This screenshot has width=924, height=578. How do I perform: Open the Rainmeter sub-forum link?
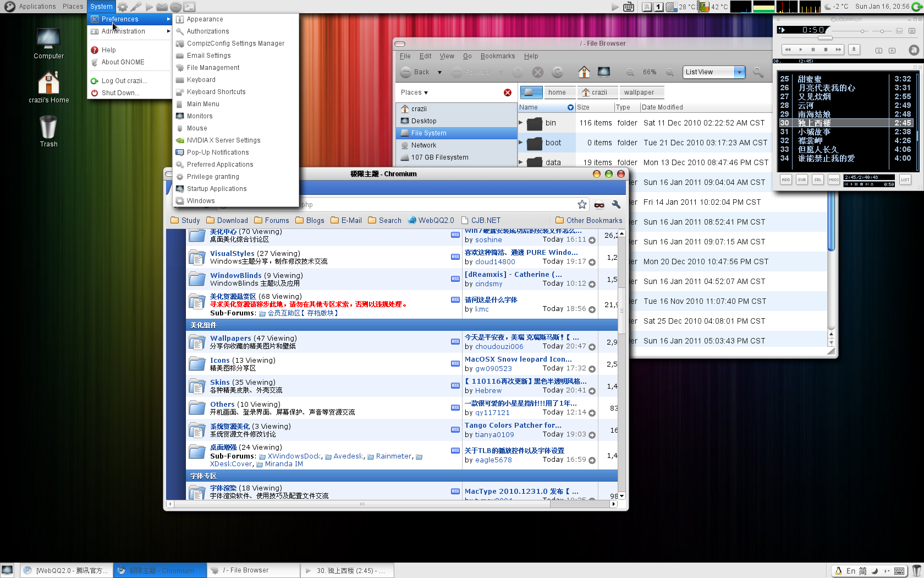coord(394,456)
